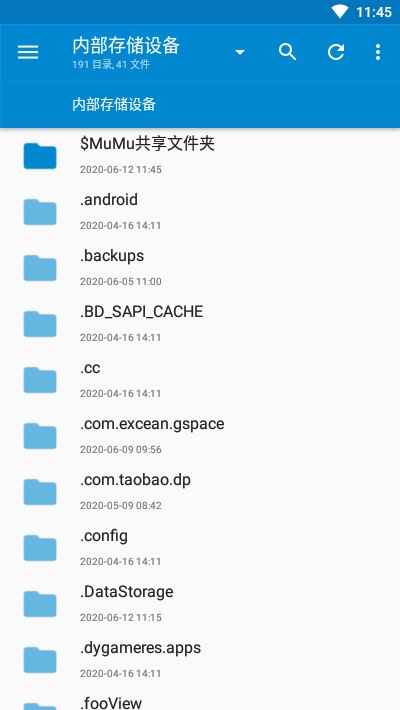Refresh the folder listing
Screen dimensions: 400x710
pos(336,52)
